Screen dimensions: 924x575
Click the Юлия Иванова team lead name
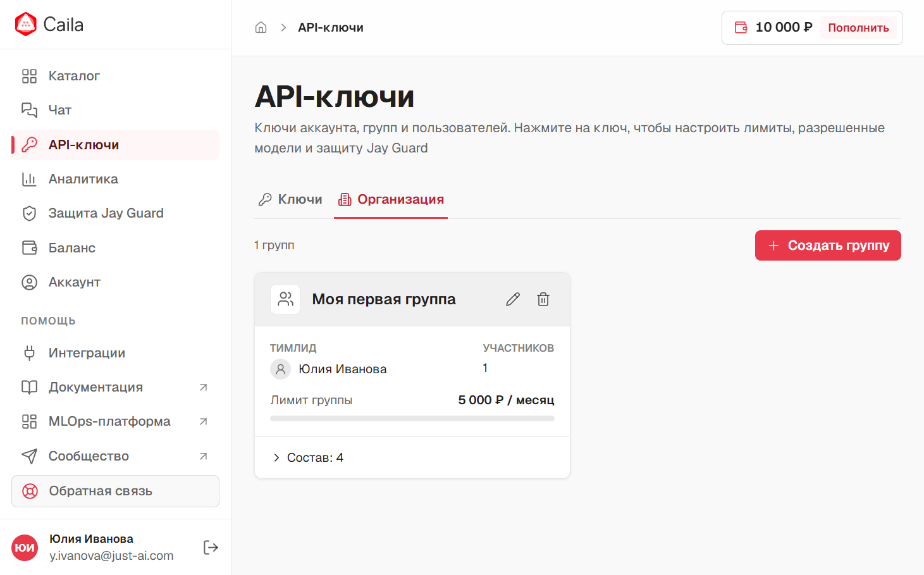[x=343, y=369]
